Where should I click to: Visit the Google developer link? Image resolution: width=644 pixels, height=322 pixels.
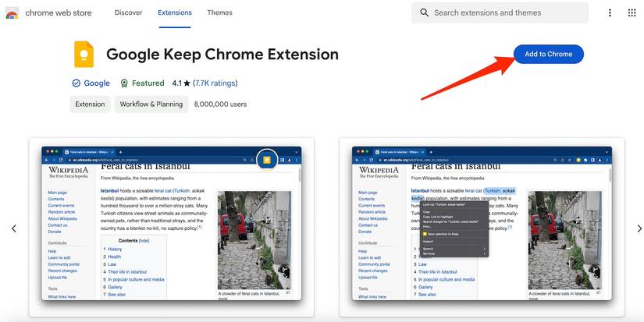tap(97, 83)
